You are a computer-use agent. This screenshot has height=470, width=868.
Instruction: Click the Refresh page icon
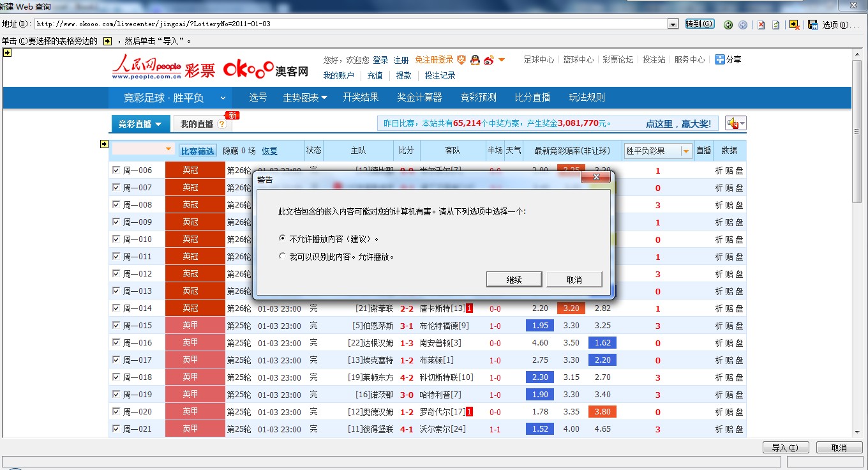tap(776, 25)
